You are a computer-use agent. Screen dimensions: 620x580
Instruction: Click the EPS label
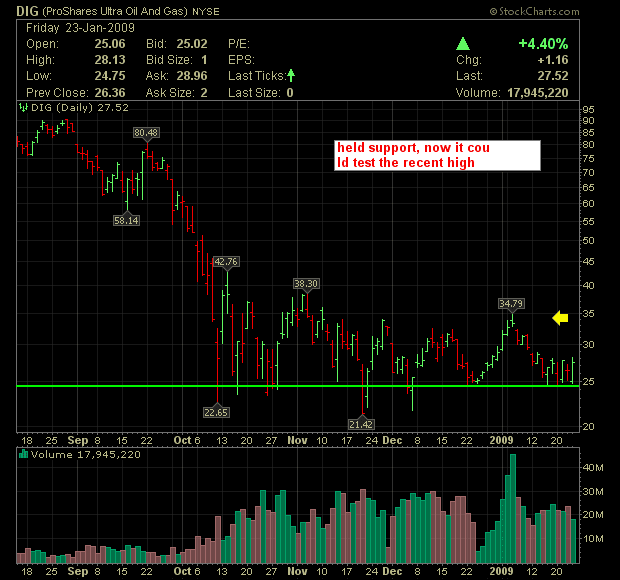[x=241, y=60]
